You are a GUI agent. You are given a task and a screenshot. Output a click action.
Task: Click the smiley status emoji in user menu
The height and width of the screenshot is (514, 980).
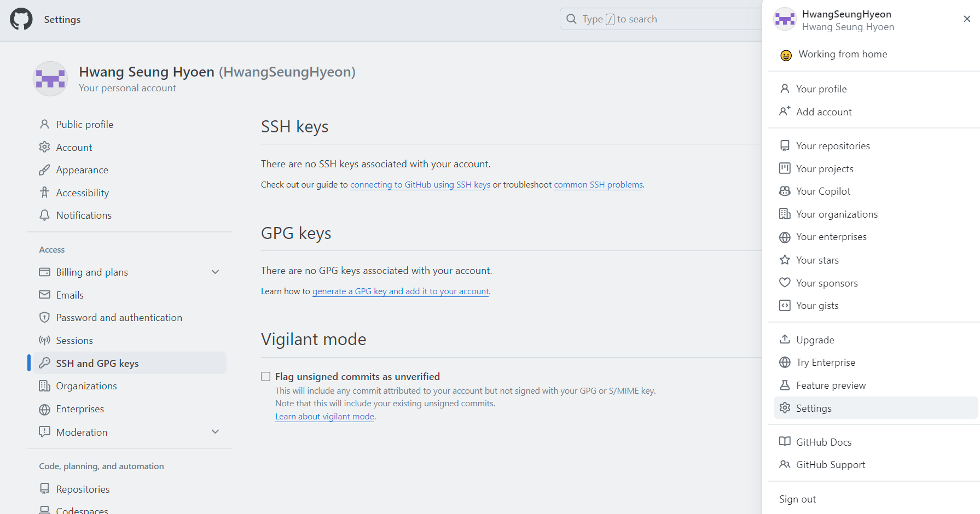point(786,55)
